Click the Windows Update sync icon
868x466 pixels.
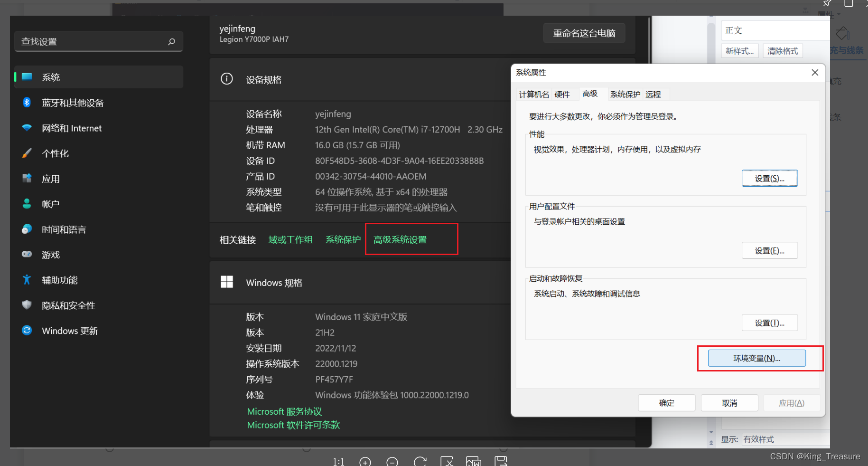tap(27, 330)
